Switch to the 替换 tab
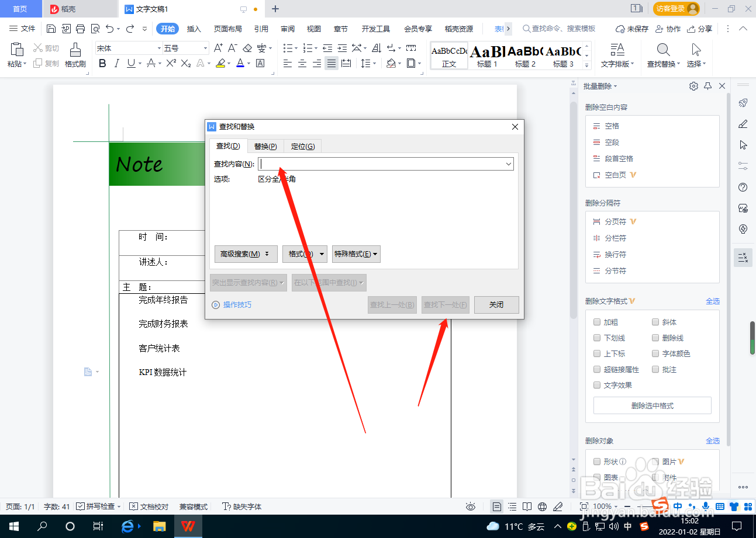The width and height of the screenshot is (756, 538). [265, 146]
